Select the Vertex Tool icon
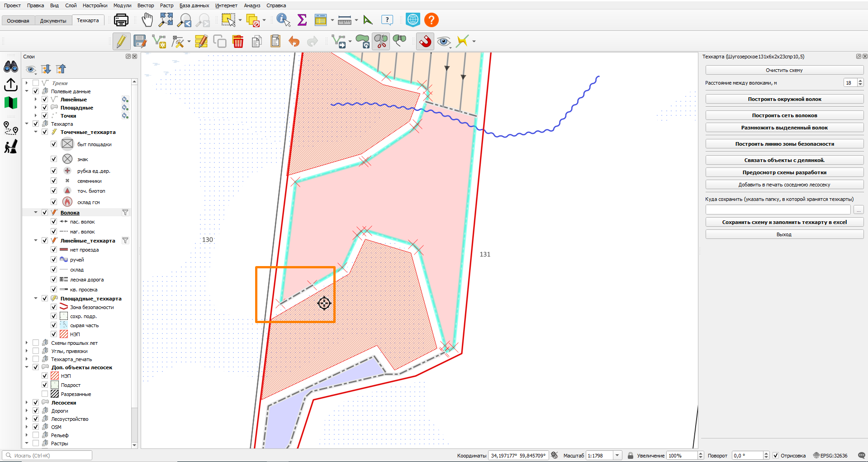868x462 pixels. [x=179, y=42]
